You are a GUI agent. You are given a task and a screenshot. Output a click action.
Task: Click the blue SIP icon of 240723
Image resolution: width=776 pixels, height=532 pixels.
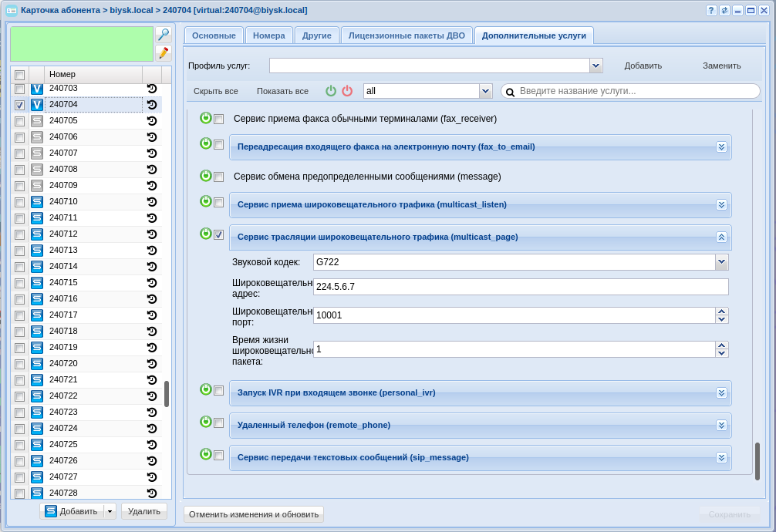coord(36,412)
